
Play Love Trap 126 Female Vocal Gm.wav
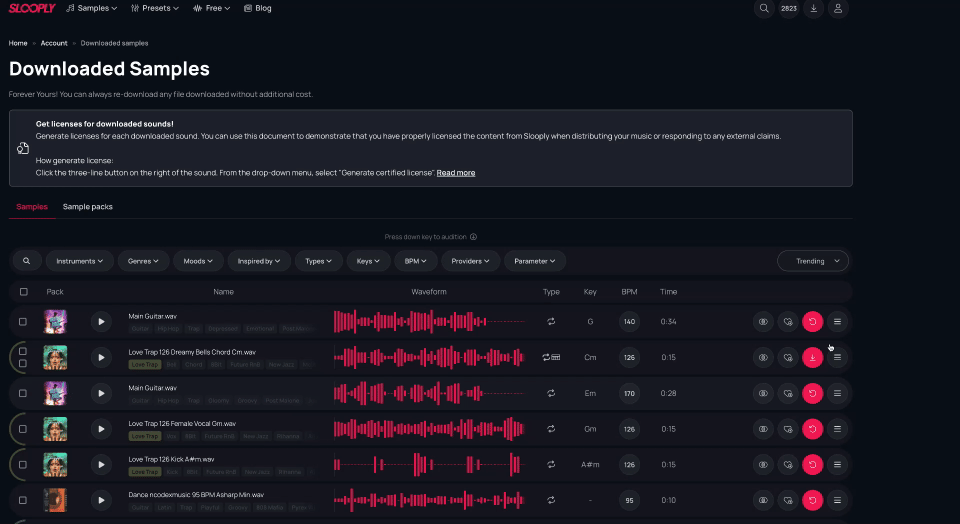[x=101, y=429]
